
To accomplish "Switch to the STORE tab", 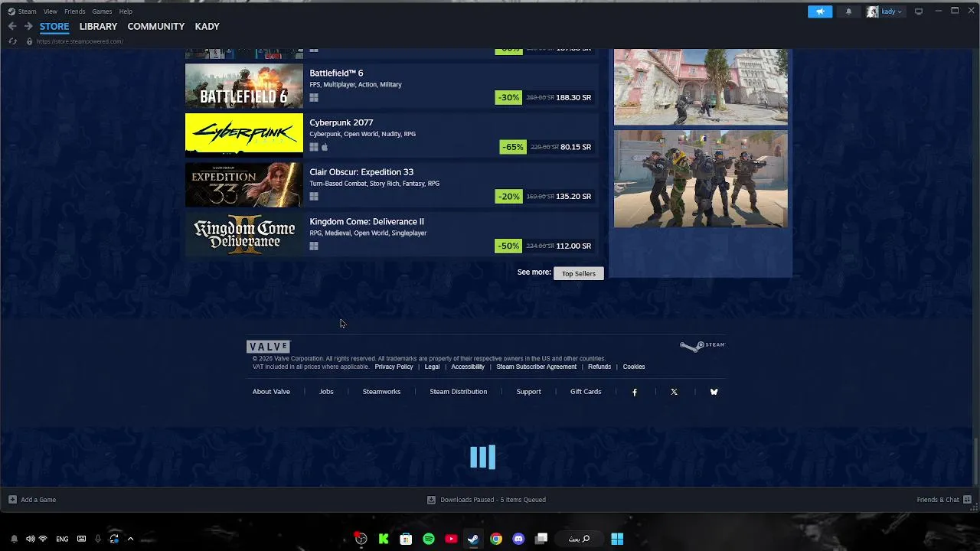I will pos(54,26).
